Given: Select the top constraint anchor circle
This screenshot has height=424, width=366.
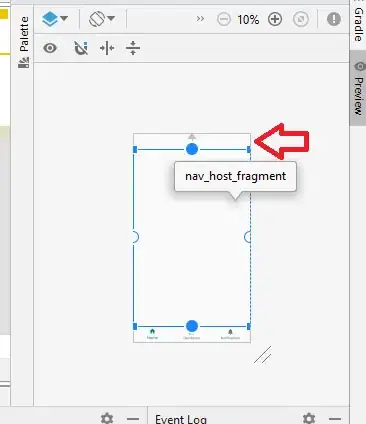Looking at the screenshot, I should point(192,149).
